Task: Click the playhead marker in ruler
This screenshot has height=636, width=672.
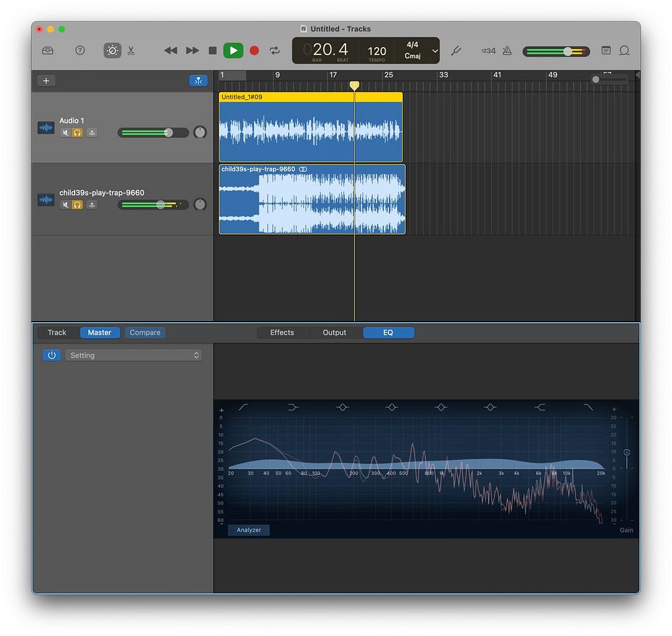Action: (354, 86)
